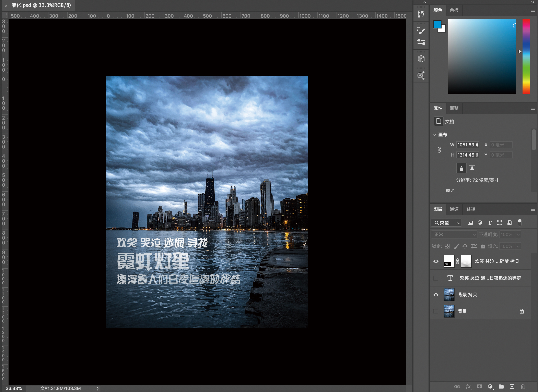Switch to the 调整 tab

(454, 108)
